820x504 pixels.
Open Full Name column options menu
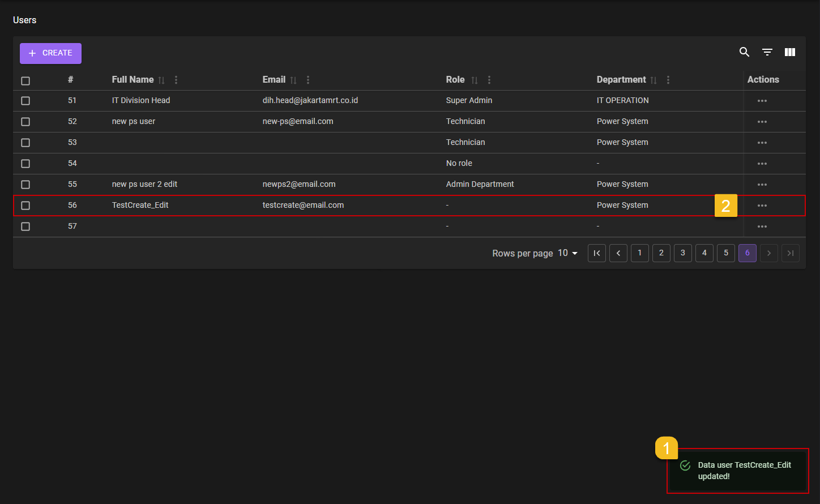point(176,80)
